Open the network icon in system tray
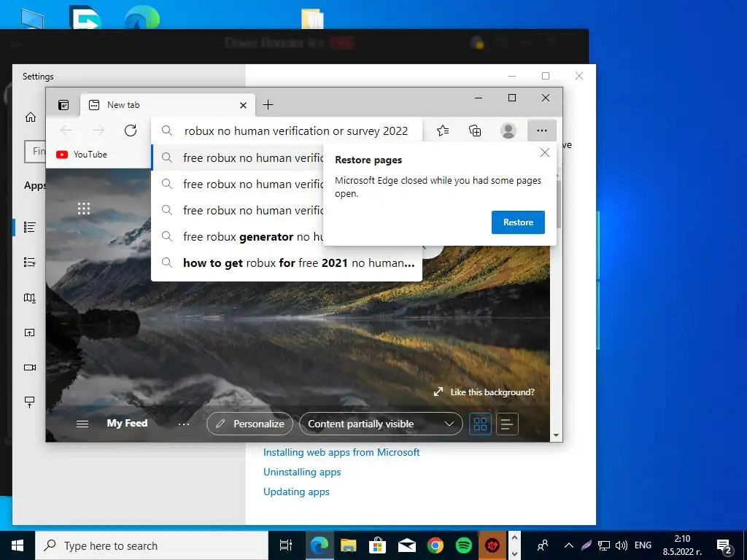 tap(604, 545)
